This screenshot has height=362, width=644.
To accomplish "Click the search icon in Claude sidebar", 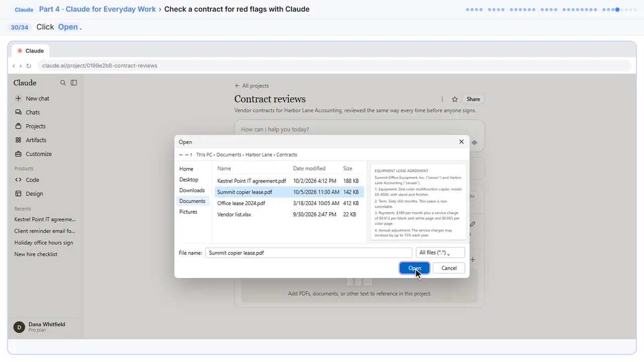I will [63, 83].
